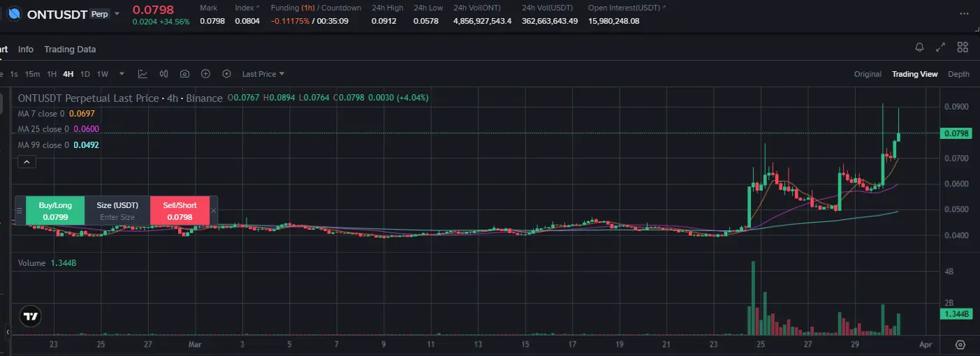Viewport: 980px width, 356px height.
Task: Select the 1W interval
Action: pyautogui.click(x=103, y=74)
